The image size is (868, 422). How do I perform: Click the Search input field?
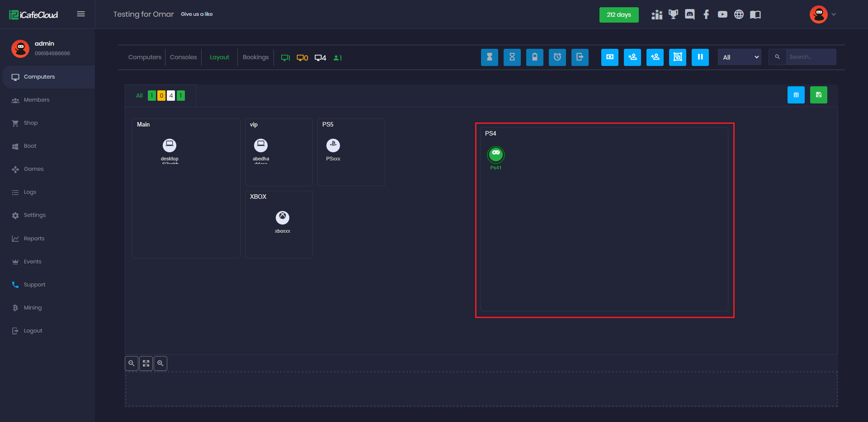[810, 57]
